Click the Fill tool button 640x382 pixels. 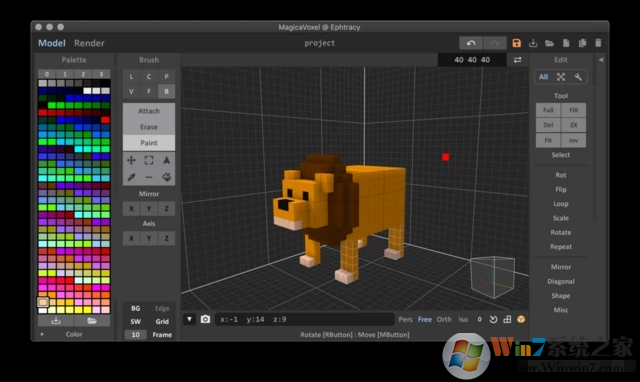[573, 110]
